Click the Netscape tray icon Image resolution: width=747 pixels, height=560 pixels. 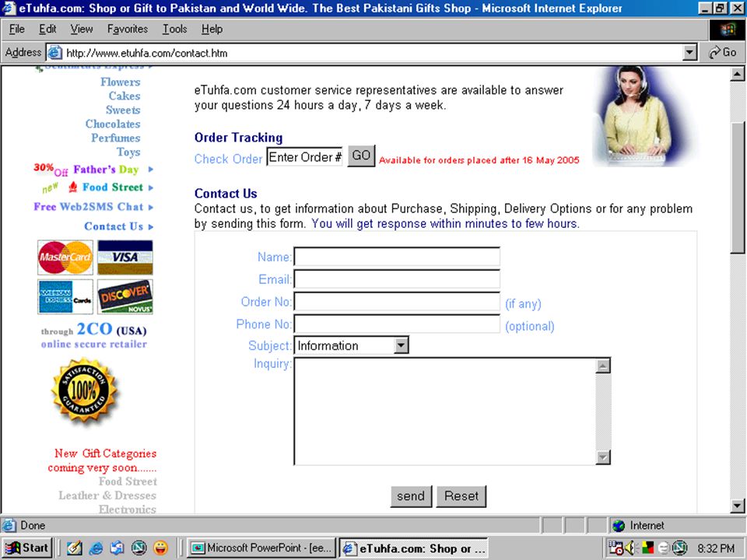(x=680, y=548)
